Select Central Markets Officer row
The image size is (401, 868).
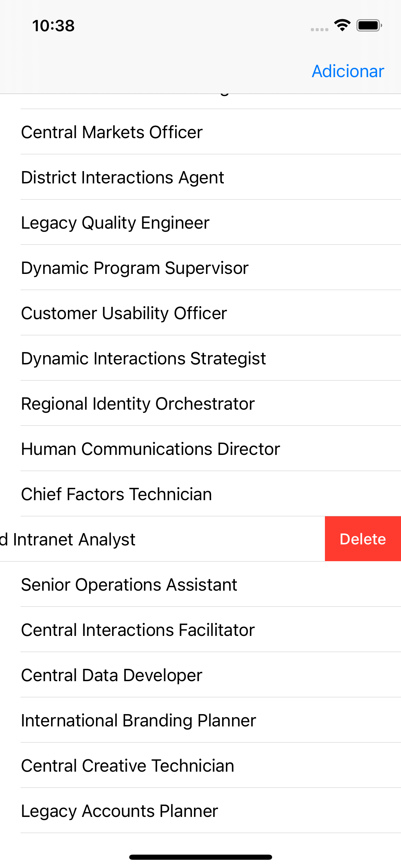tap(200, 132)
